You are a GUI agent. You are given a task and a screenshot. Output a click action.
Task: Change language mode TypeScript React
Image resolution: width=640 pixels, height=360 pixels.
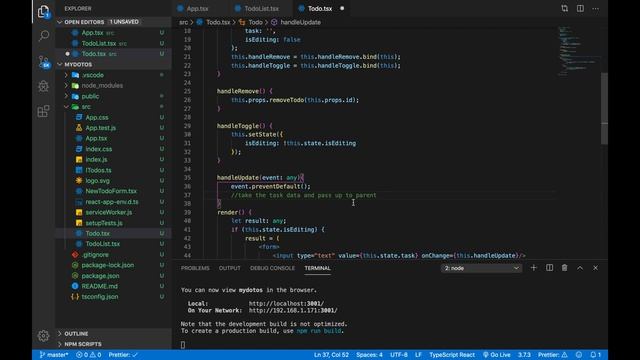pyautogui.click(x=452, y=355)
